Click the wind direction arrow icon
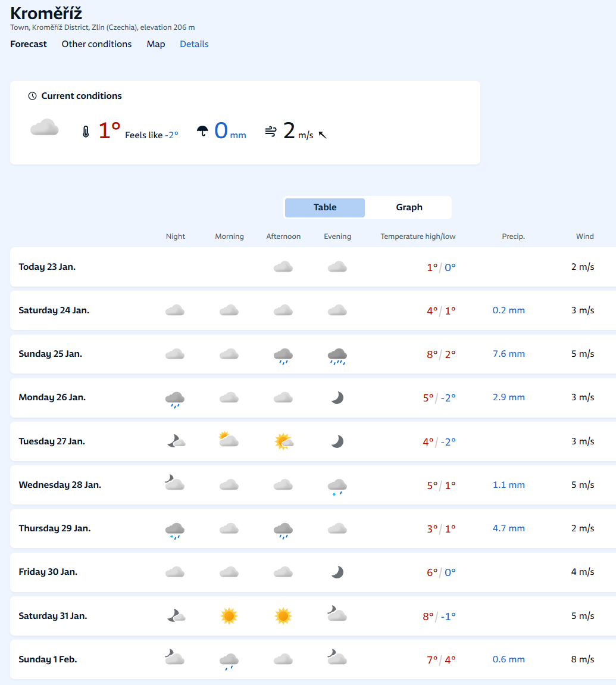 tap(323, 135)
